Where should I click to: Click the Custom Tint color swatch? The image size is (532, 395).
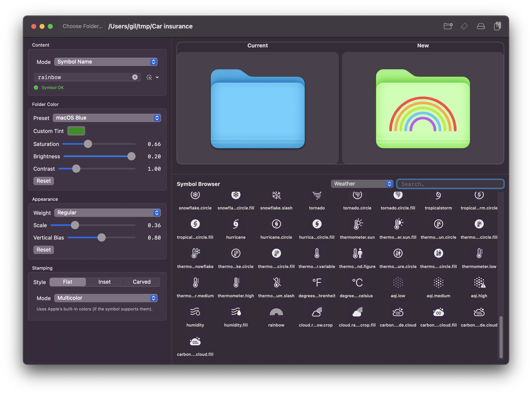76,131
